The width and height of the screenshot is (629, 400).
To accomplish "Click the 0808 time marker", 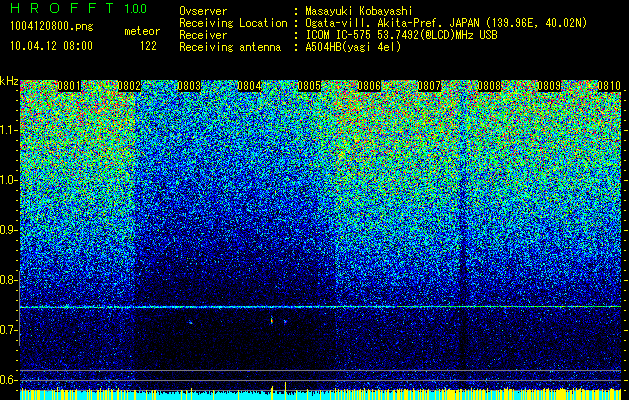I will [489, 86].
